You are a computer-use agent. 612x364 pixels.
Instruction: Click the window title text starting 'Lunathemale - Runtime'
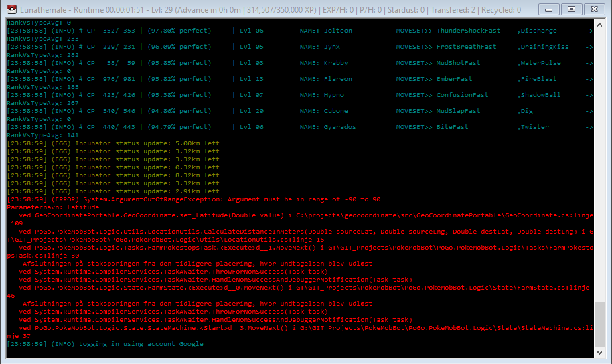271,10
